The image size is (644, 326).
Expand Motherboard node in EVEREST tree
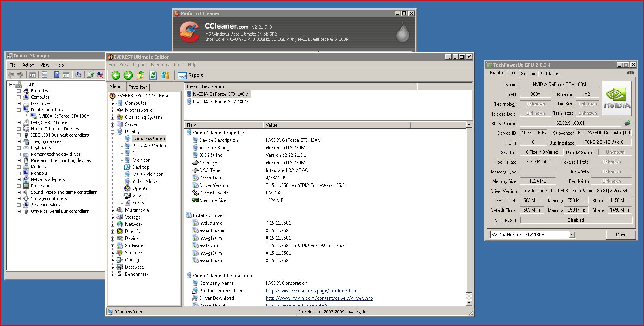coord(112,111)
